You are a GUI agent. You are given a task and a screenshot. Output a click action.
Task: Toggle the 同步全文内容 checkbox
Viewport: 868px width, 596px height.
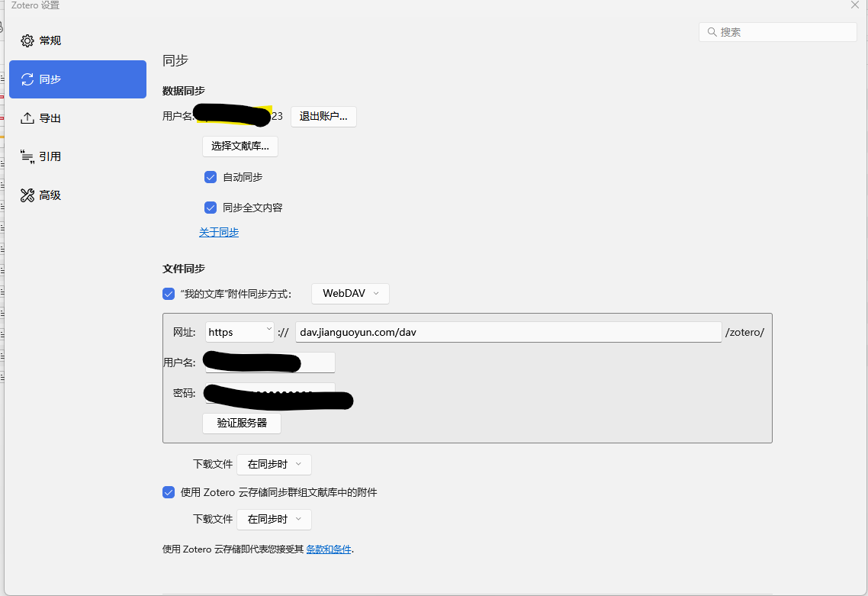(211, 207)
